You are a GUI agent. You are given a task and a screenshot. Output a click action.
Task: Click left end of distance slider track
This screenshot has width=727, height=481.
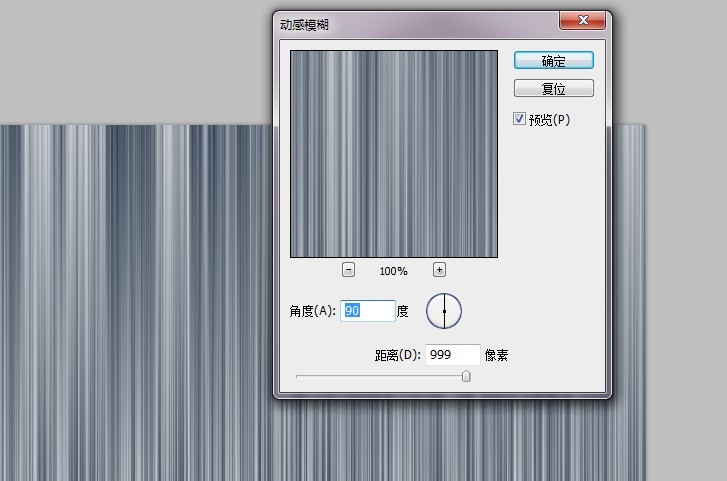pos(299,376)
